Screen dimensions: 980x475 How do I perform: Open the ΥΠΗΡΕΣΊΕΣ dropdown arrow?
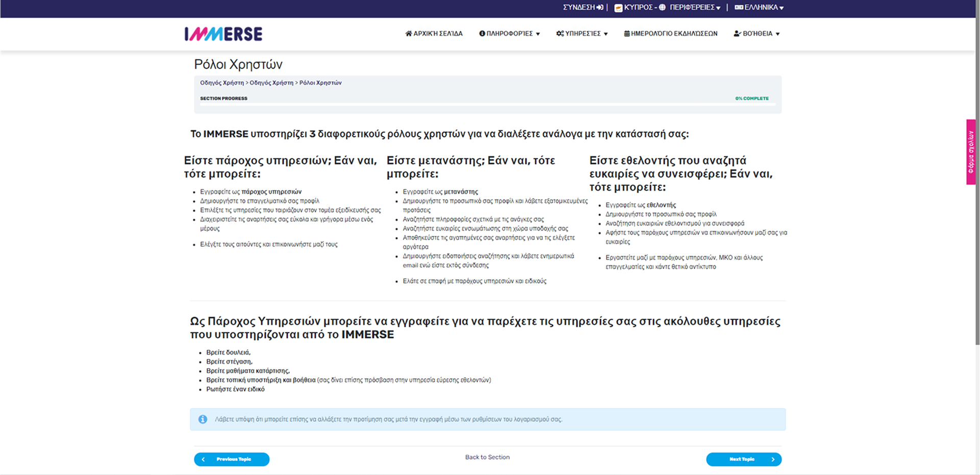tap(606, 34)
